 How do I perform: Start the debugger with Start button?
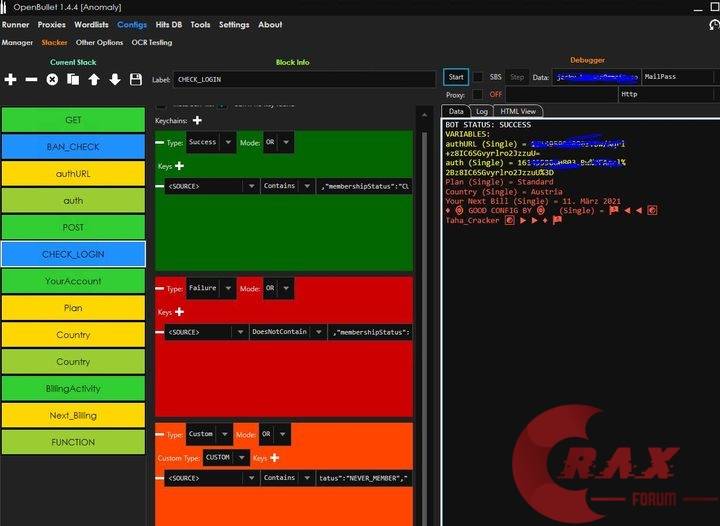pos(456,77)
